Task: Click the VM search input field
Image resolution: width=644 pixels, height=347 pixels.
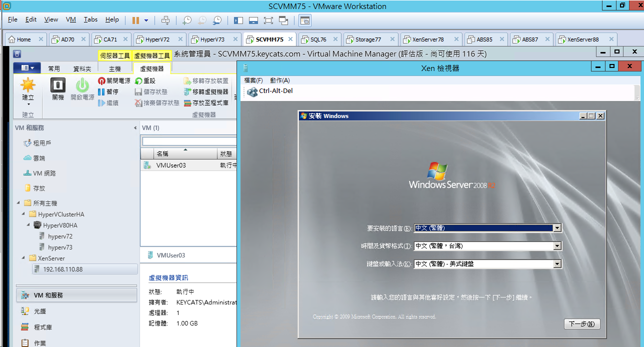Action: point(189,141)
